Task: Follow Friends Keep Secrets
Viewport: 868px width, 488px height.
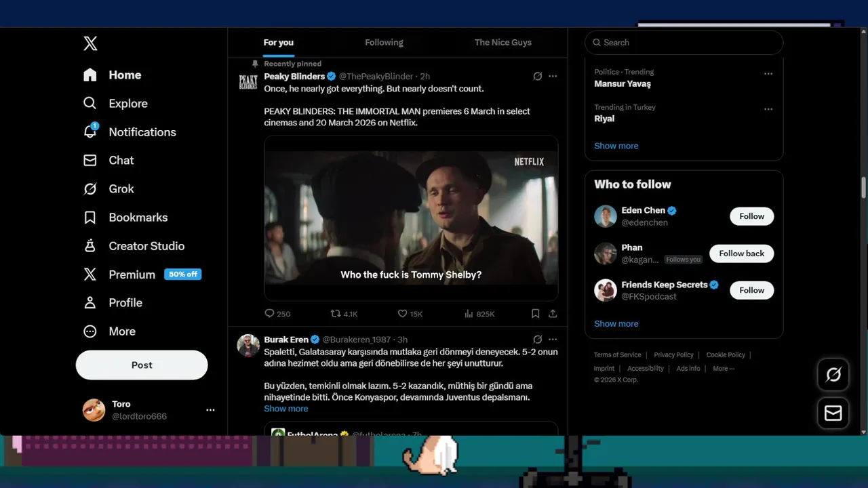Action: (x=751, y=290)
